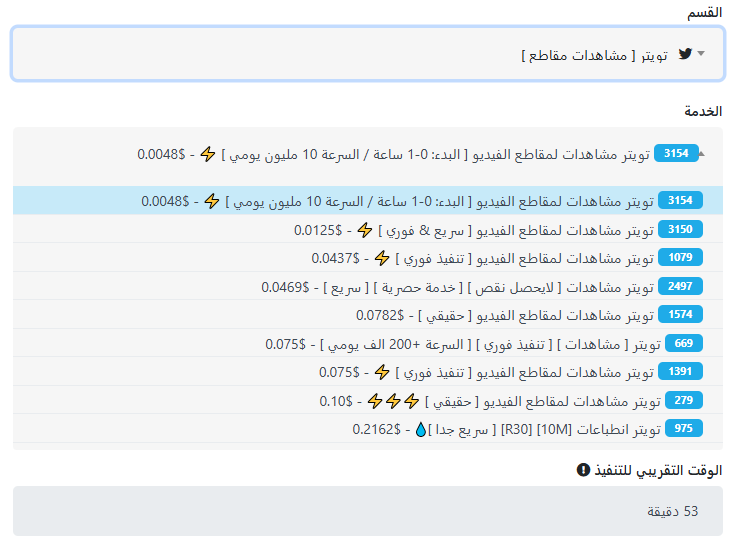The height and width of the screenshot is (541, 738).
Task: Click the lightning icon in highlighted 3154 row
Action: [x=212, y=201]
